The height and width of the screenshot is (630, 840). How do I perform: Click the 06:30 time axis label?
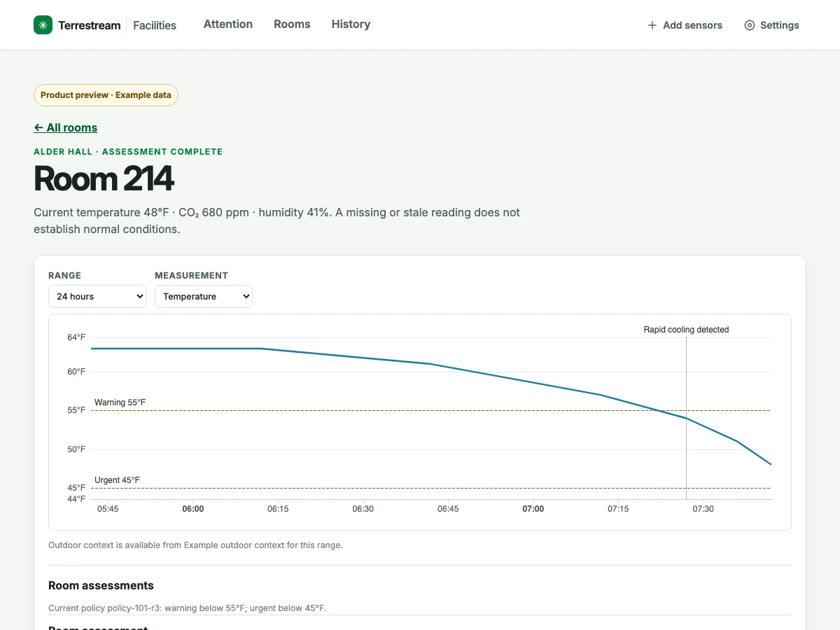click(x=363, y=509)
